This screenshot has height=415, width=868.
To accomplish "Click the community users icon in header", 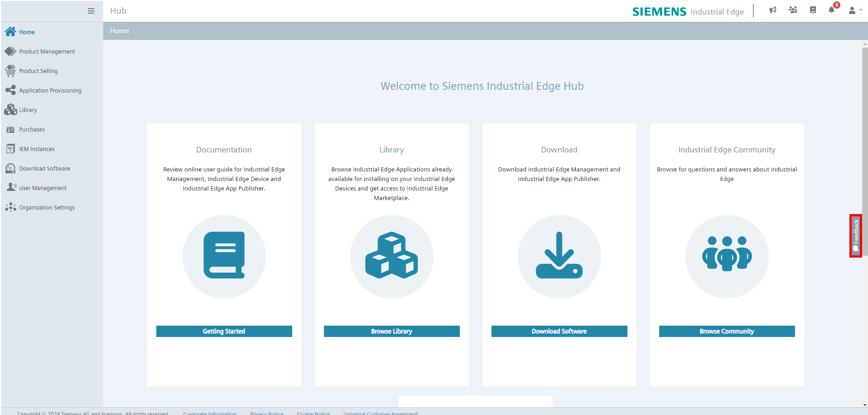I will click(793, 10).
